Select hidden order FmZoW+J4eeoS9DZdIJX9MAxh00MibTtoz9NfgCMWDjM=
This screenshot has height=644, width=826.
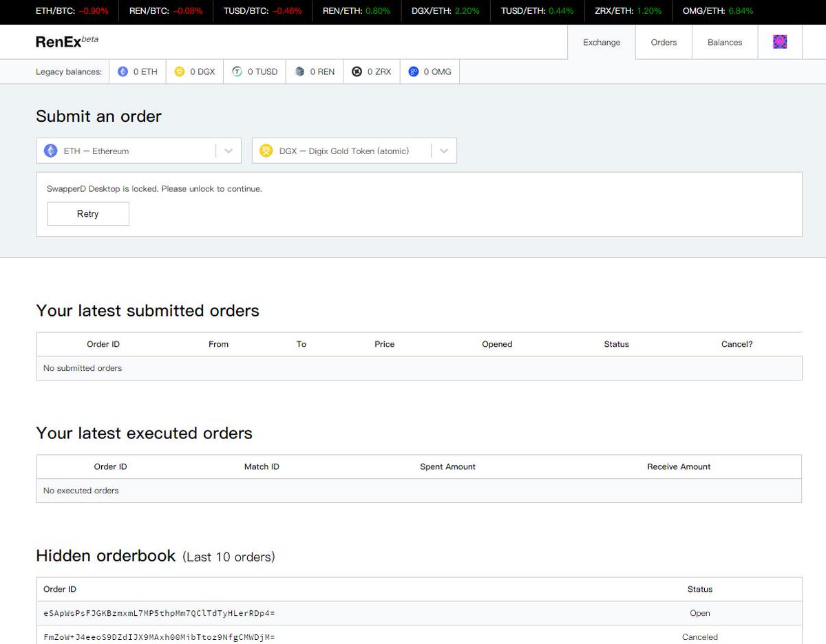159,637
